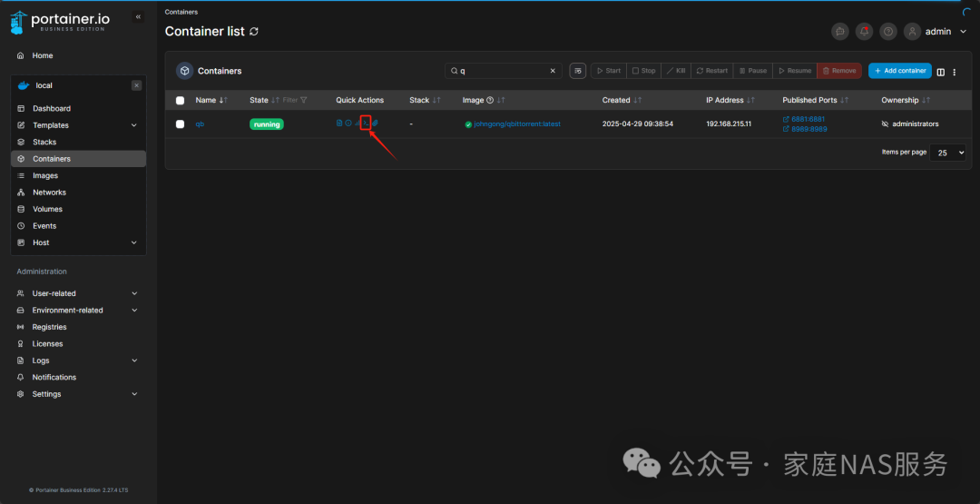Sort containers by IP Address

pos(751,100)
